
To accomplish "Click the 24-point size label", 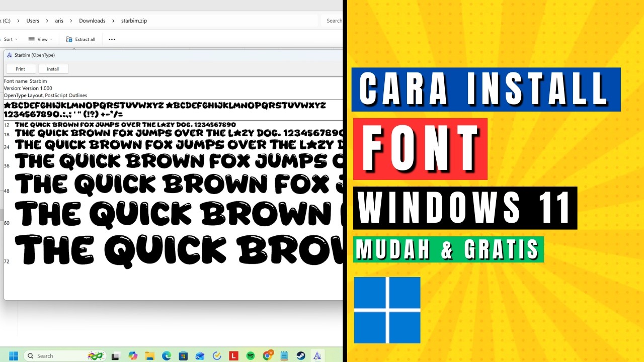I will coord(7,147).
